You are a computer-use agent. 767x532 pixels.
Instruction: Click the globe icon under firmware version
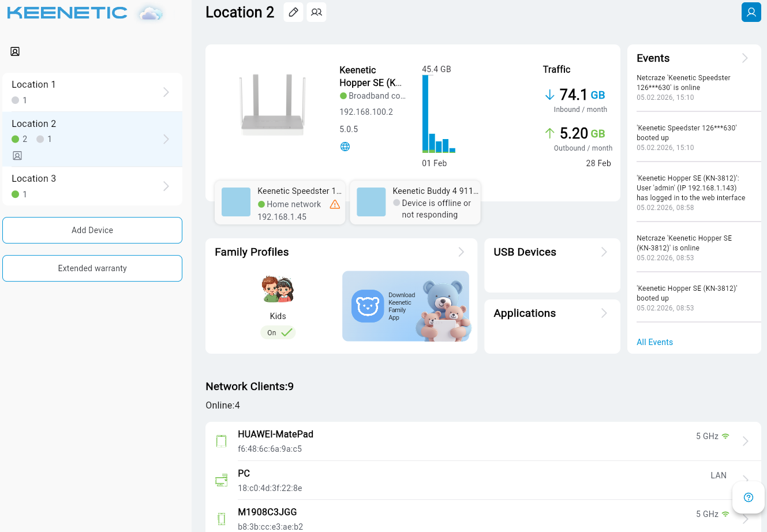tap(345, 147)
